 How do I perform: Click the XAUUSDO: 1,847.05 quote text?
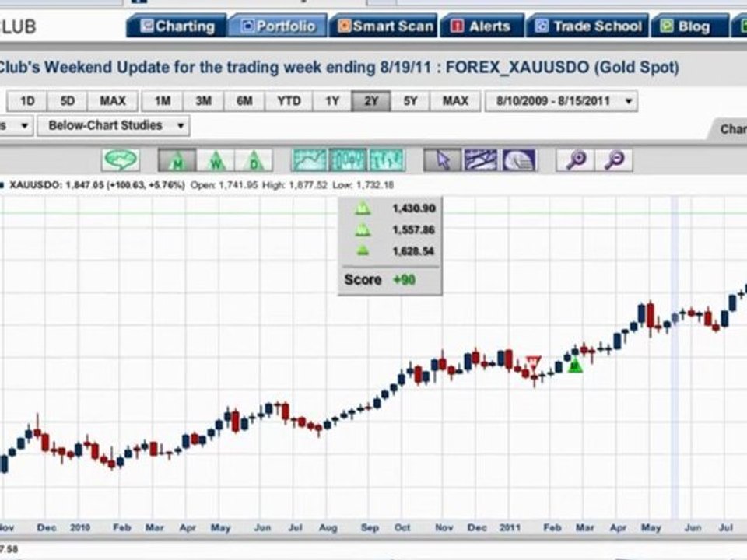click(96, 185)
